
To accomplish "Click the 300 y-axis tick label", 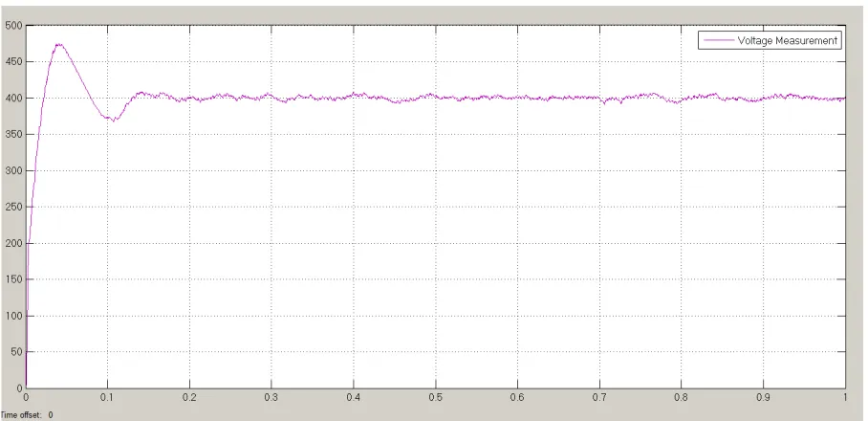I will click(13, 170).
